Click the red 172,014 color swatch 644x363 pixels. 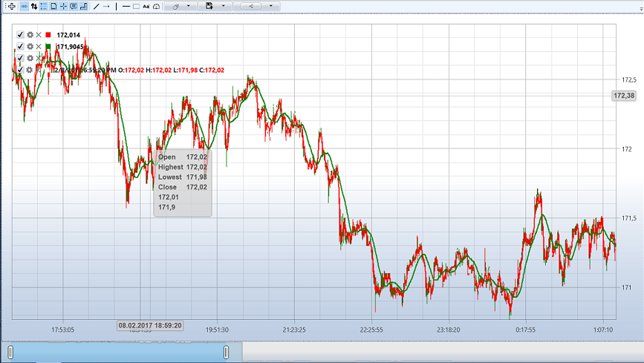[48, 35]
